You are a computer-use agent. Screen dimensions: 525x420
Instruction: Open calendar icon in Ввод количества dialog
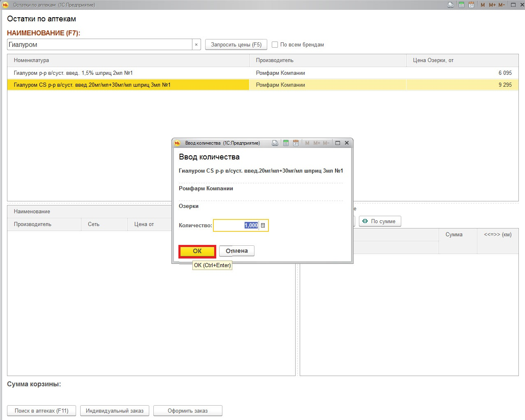tap(296, 143)
